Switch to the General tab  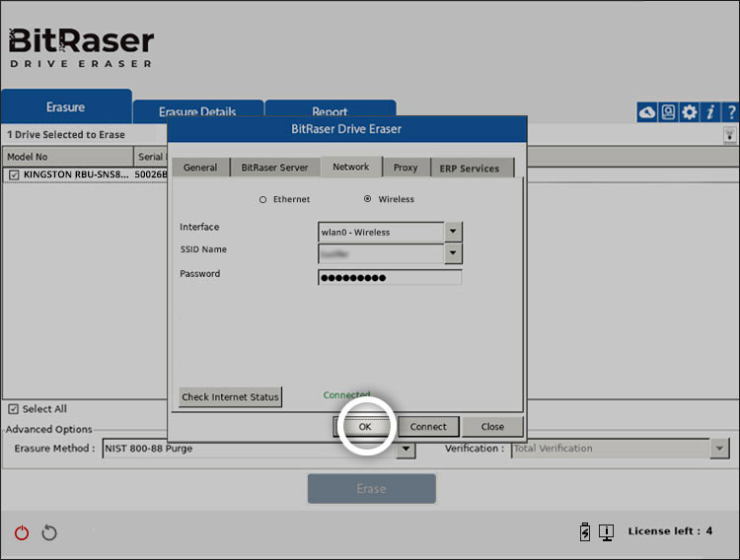(x=200, y=168)
